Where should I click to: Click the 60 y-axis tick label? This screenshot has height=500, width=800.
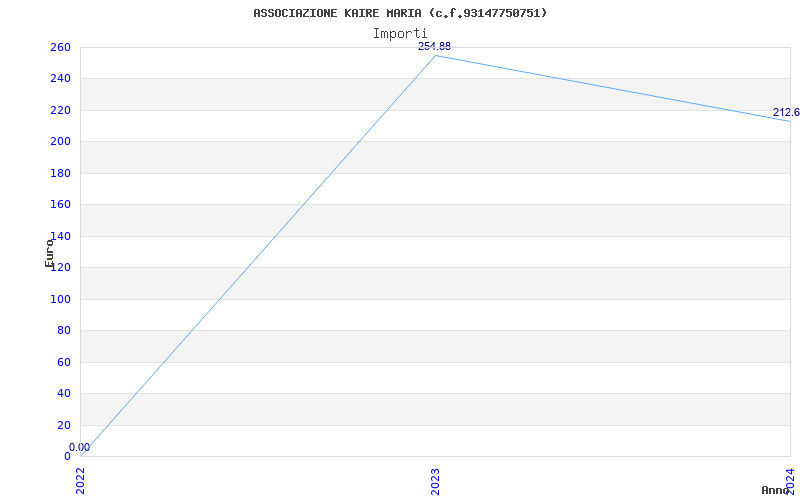(x=64, y=362)
